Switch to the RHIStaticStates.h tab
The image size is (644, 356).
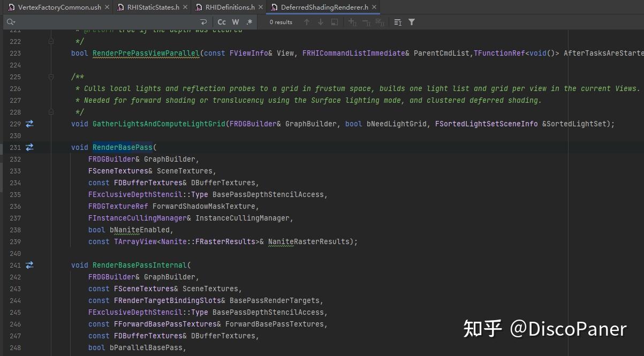153,7
